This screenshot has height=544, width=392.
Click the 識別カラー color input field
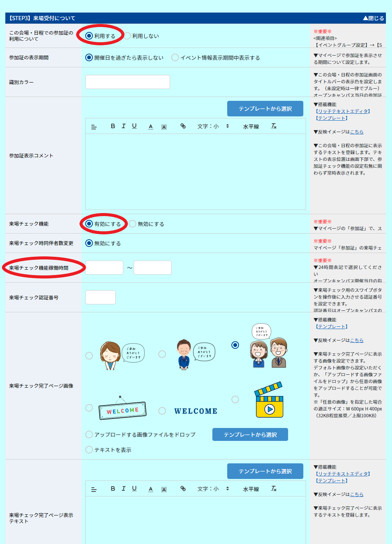pyautogui.click(x=127, y=82)
